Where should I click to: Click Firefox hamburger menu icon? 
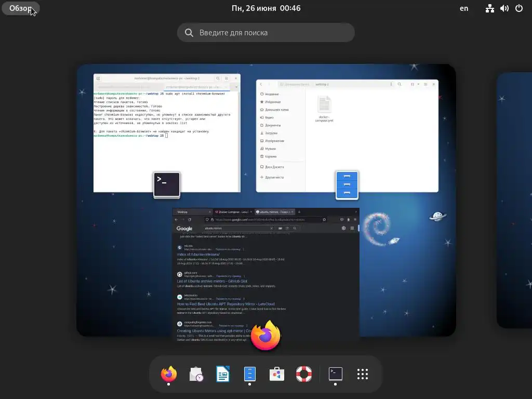coord(355,220)
